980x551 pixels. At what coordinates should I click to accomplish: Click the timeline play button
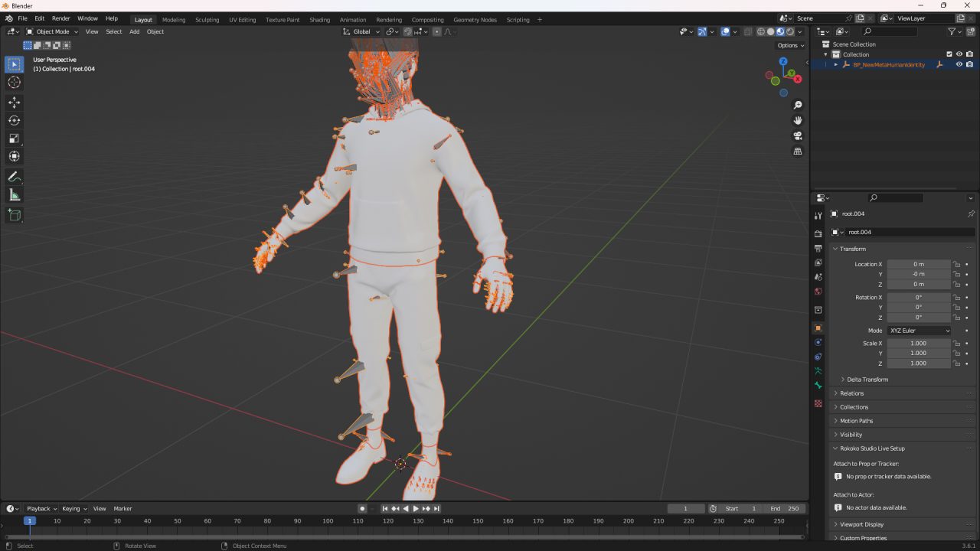click(x=416, y=509)
